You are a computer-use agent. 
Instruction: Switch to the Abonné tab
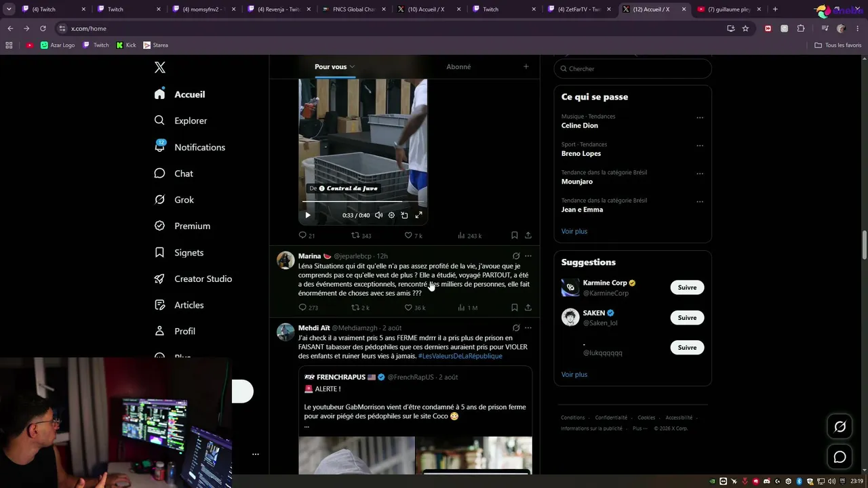click(x=458, y=66)
